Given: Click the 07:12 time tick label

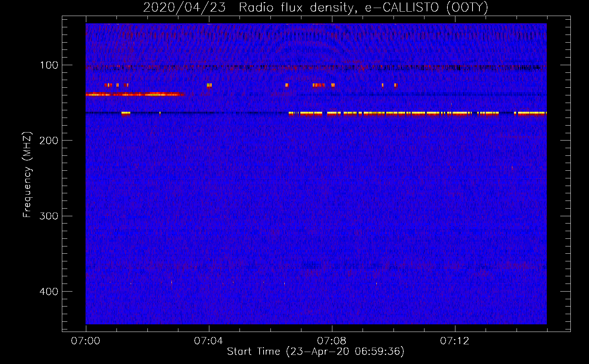Looking at the screenshot, I should 455,341.
